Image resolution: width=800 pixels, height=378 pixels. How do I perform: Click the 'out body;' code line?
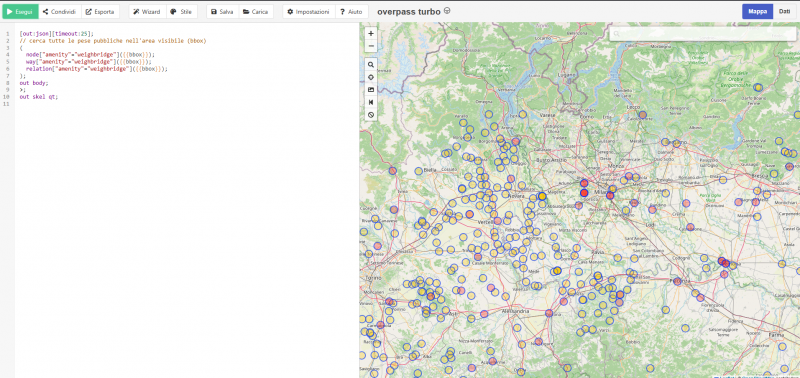34,83
